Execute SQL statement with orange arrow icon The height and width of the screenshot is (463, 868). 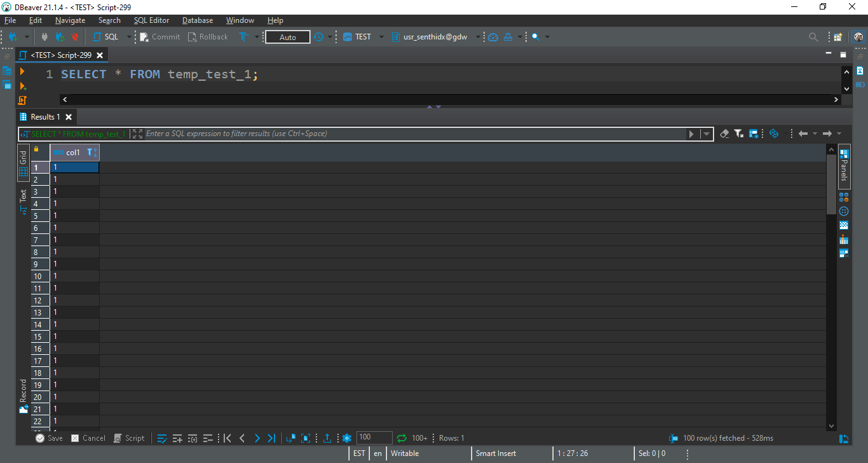[x=22, y=71]
